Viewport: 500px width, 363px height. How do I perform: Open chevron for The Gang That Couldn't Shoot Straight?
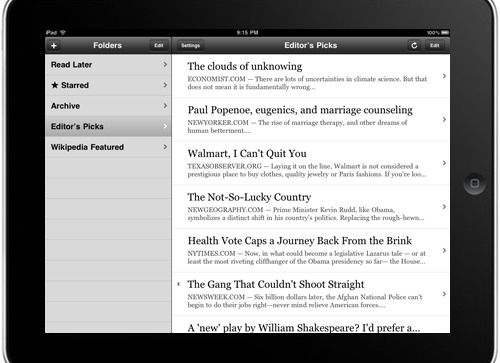444,294
